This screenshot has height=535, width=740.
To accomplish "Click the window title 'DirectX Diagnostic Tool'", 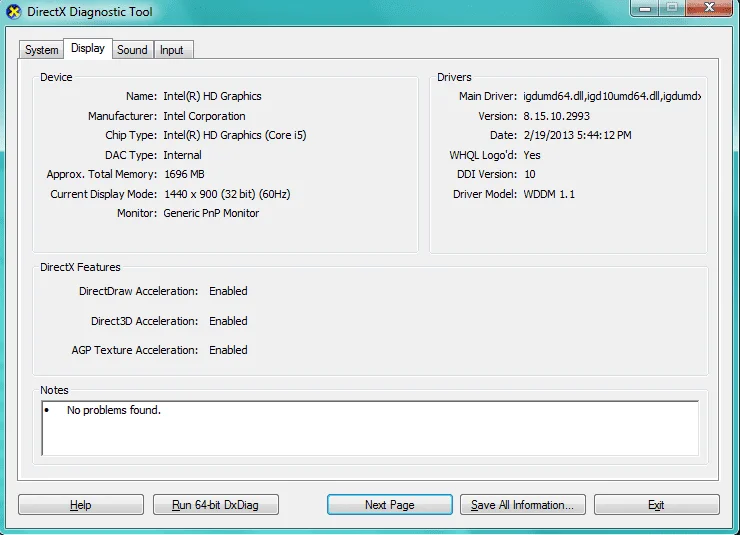I will [x=90, y=12].
